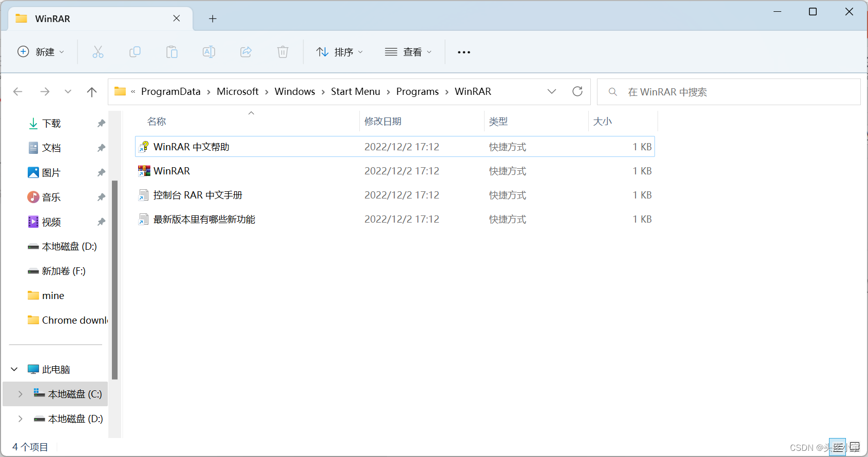Image resolution: width=868 pixels, height=457 pixels.
Task: Click the search box 在 WinRAR 中搜索
Action: click(729, 92)
